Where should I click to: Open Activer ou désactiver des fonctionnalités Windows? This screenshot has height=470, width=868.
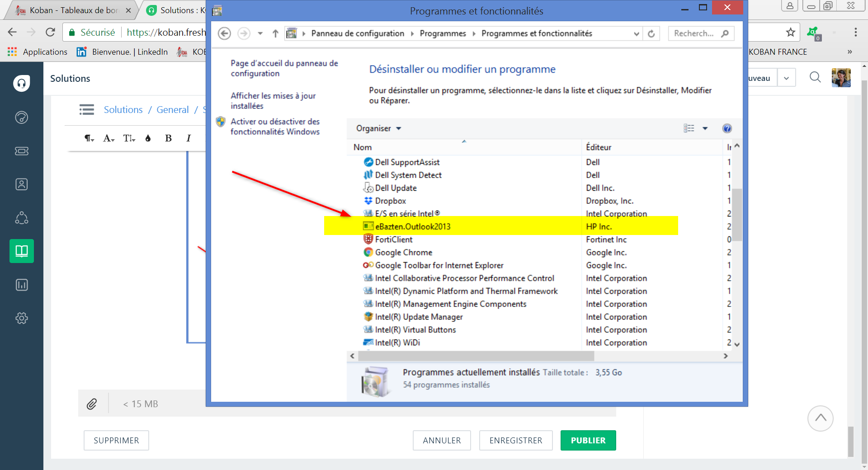click(275, 127)
